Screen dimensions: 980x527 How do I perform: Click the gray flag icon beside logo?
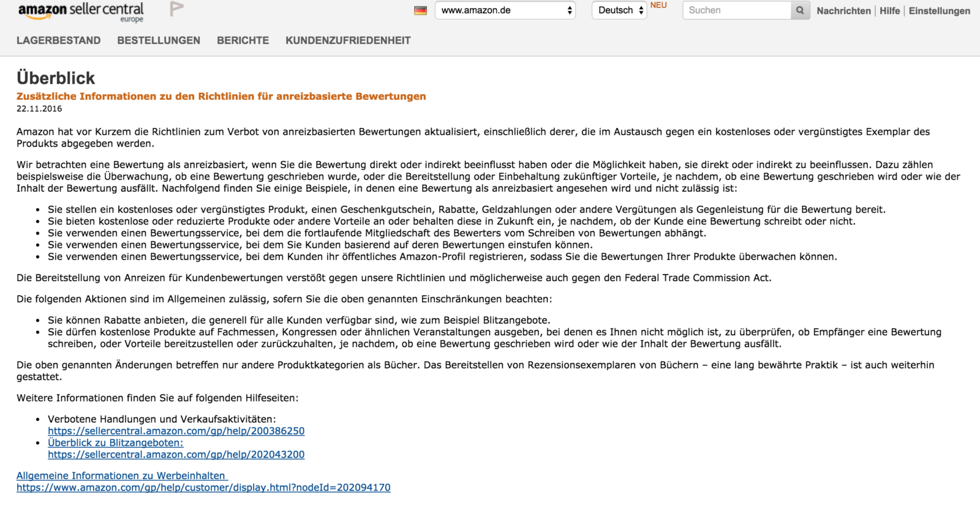(x=176, y=9)
